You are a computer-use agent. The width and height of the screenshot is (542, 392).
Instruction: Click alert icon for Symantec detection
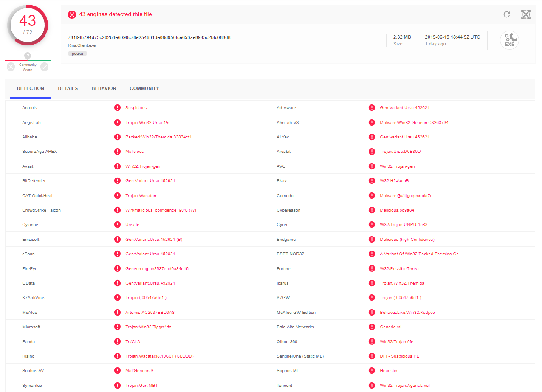[117, 386]
